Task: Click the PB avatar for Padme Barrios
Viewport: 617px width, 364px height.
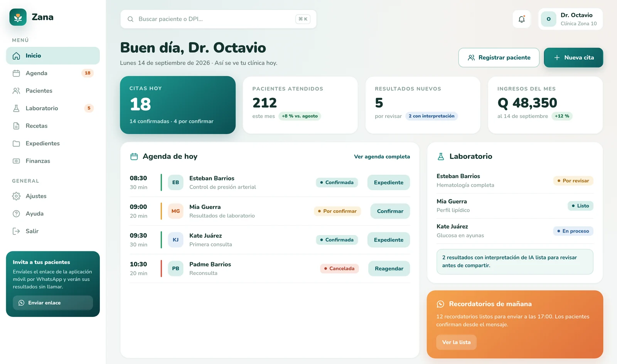Action: (x=175, y=268)
